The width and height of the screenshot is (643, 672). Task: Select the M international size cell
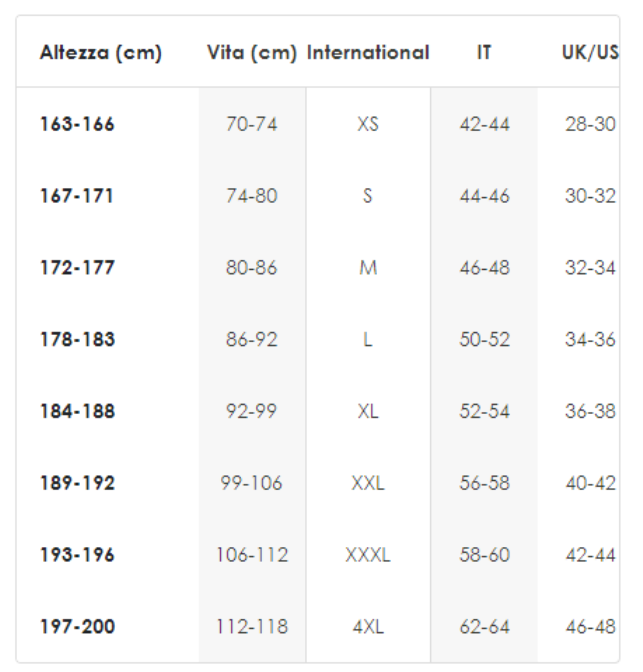[x=368, y=268]
